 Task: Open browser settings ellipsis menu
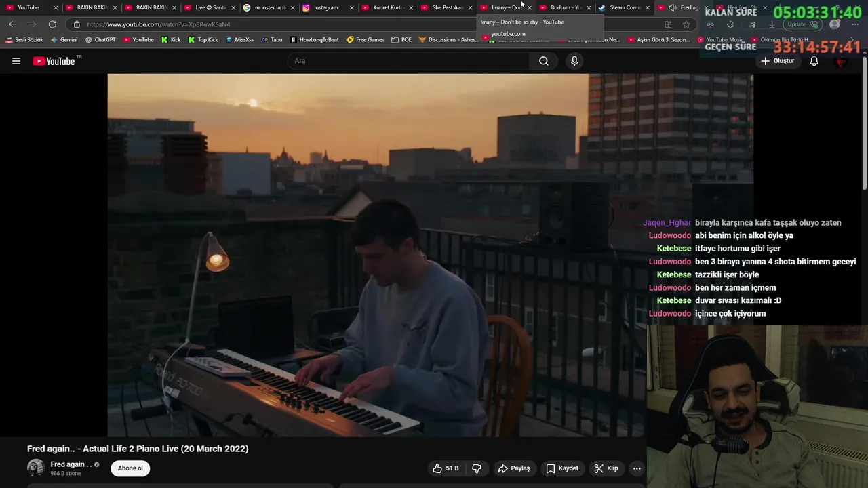pos(854,24)
